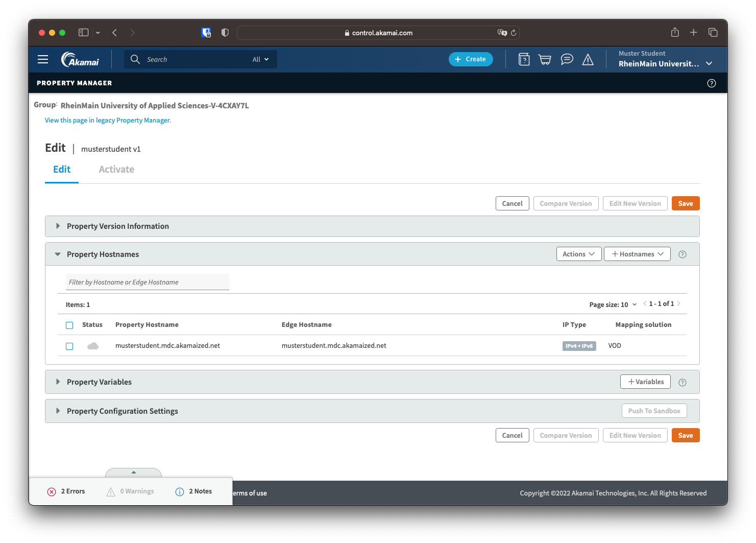Click the Terms of use link

(250, 493)
